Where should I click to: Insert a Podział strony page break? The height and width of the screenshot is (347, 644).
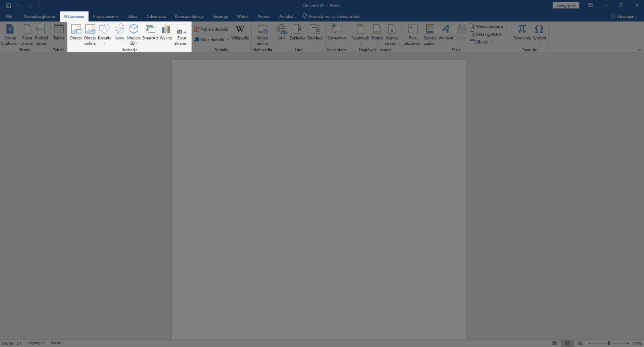click(41, 34)
